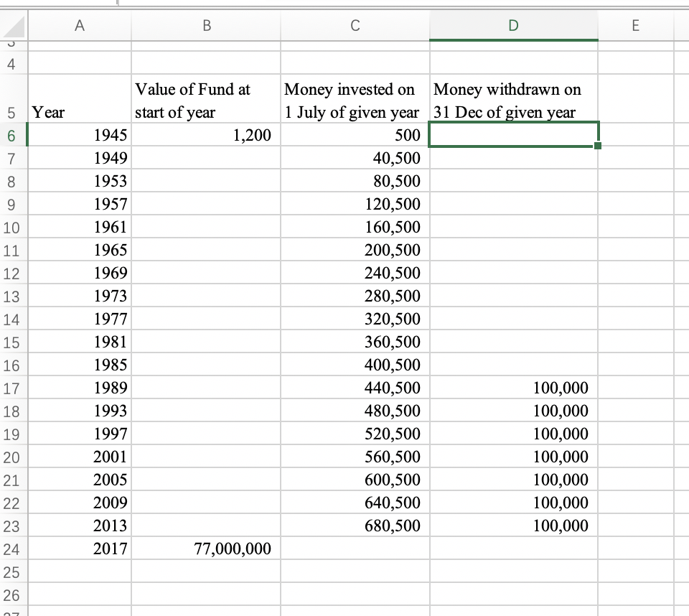Screen dimensions: 689x616
Task: Select the cell containing 1993
Action: pos(80,410)
